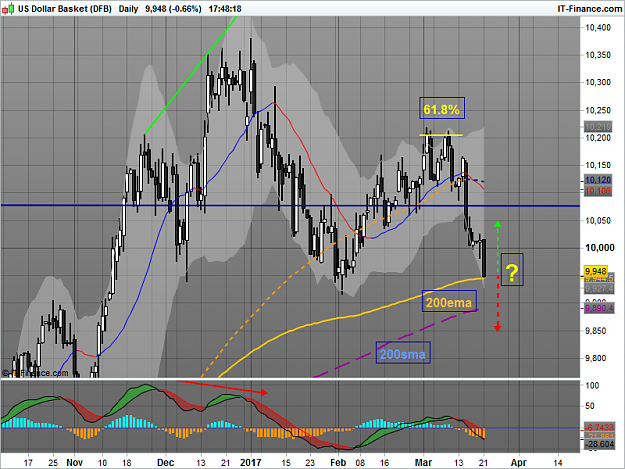Click the Nov date axis label
The image size is (625, 469).
click(75, 463)
